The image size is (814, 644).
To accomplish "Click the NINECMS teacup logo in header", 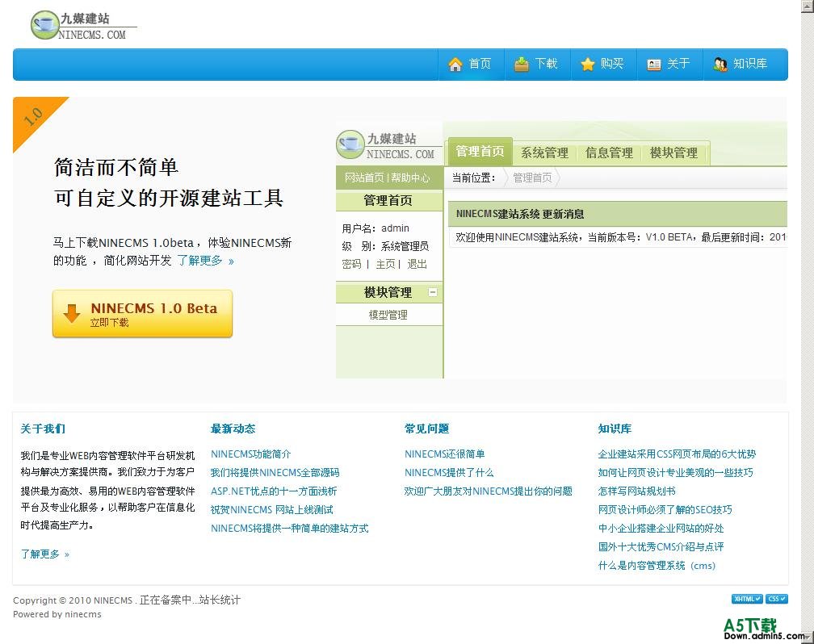I will point(45,26).
